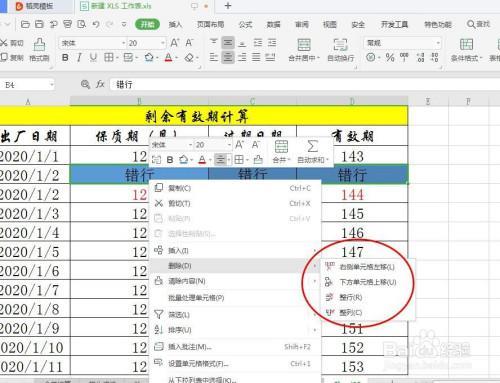Switch to the Insert (插入) ribbon tab
The width and height of the screenshot is (500, 383).
pos(175,24)
